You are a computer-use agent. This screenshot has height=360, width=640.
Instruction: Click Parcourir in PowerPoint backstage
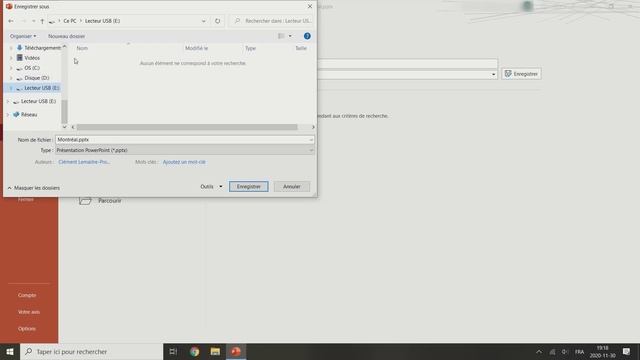(100, 201)
